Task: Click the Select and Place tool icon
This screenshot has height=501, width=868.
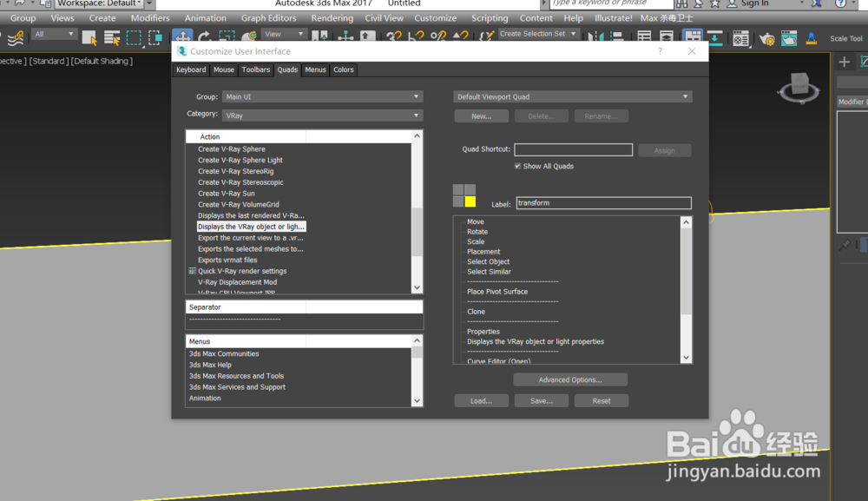Action: pos(250,37)
